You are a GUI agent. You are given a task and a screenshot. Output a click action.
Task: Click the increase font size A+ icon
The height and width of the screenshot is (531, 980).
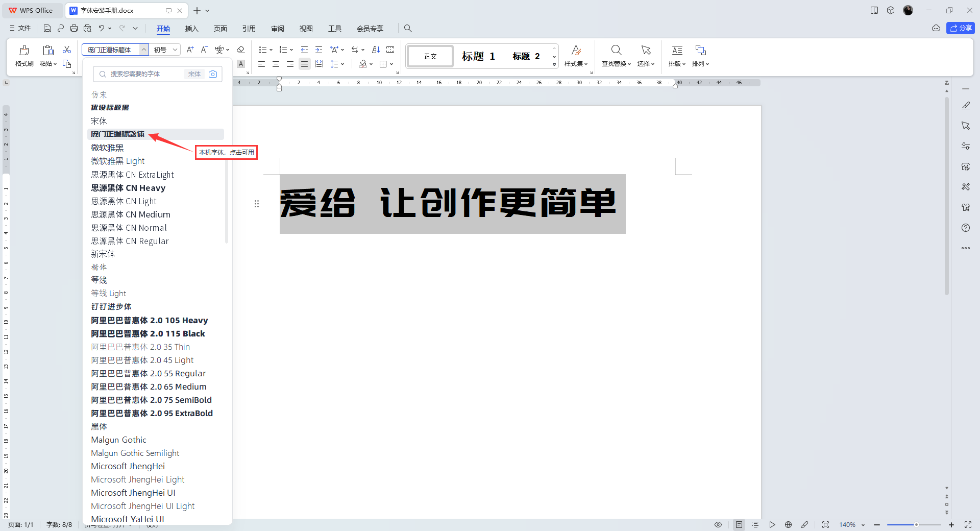pos(190,50)
